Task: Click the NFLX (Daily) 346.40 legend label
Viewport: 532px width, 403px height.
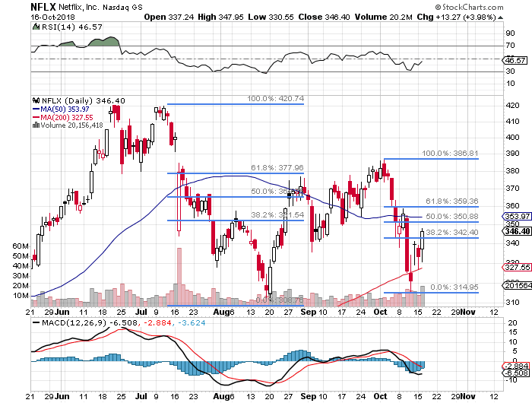Action: coord(83,100)
